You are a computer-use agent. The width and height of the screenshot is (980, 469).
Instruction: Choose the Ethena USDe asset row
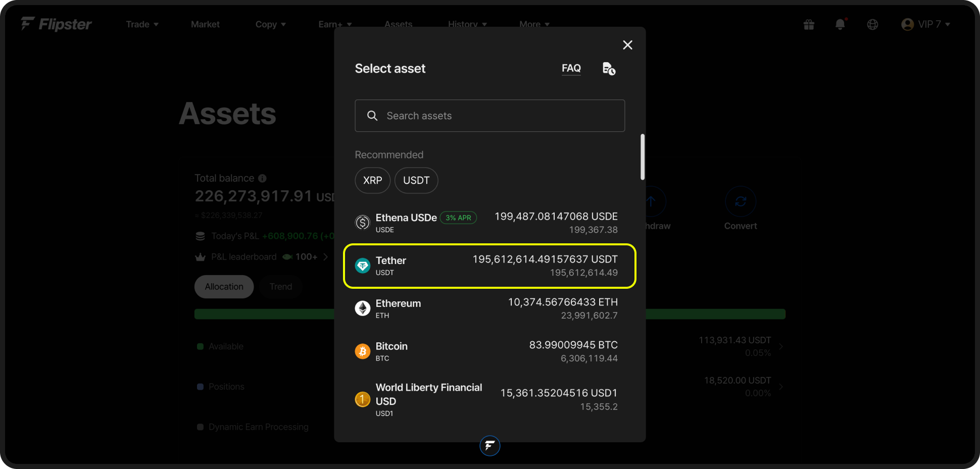(x=489, y=223)
